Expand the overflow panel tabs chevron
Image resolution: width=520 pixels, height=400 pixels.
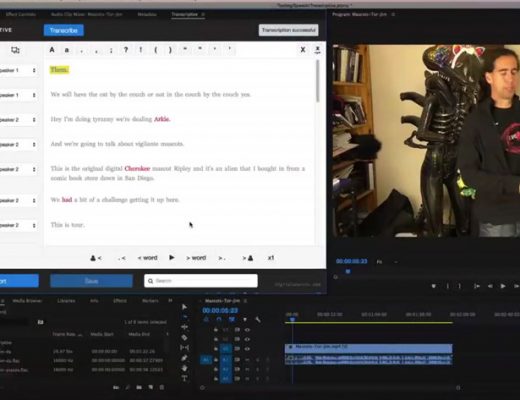[x=170, y=300]
